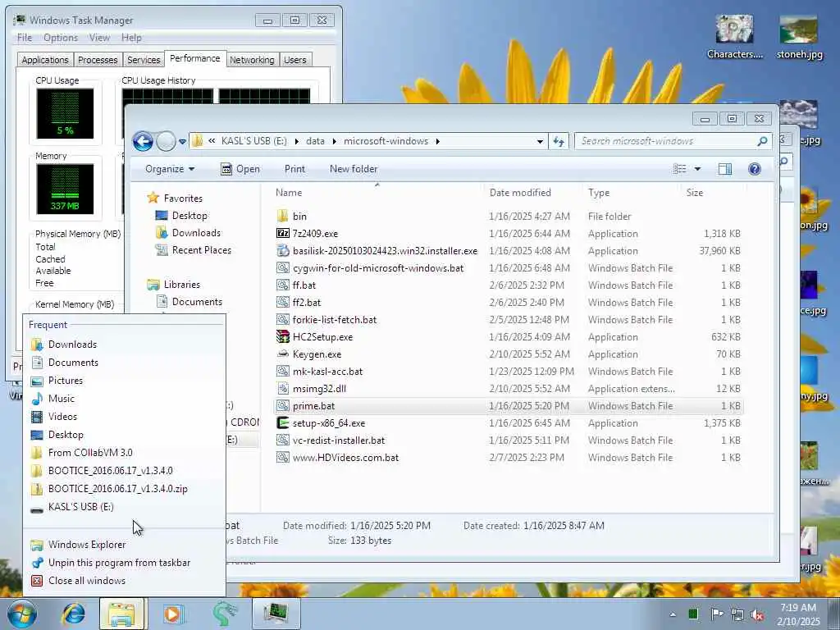Image resolution: width=840 pixels, height=630 pixels.
Task: Sort by Date modified column
Action: point(519,192)
